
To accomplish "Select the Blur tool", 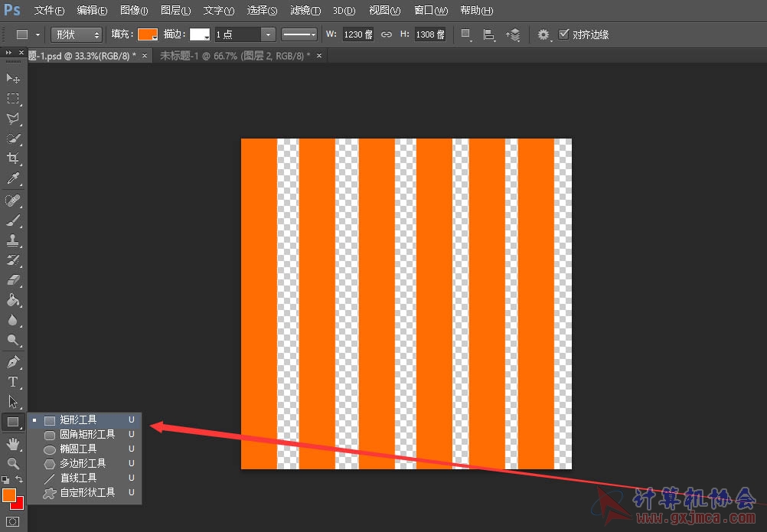I will point(13,320).
